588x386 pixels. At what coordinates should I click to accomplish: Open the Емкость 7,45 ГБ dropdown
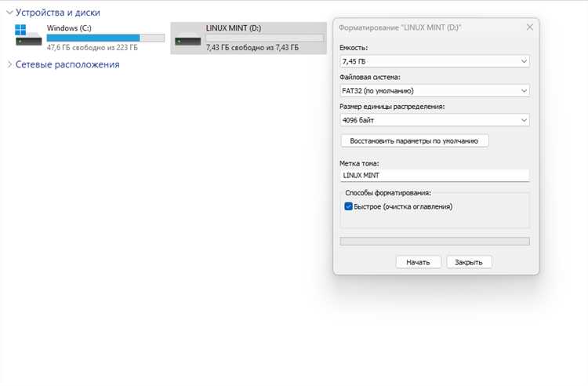tap(434, 61)
